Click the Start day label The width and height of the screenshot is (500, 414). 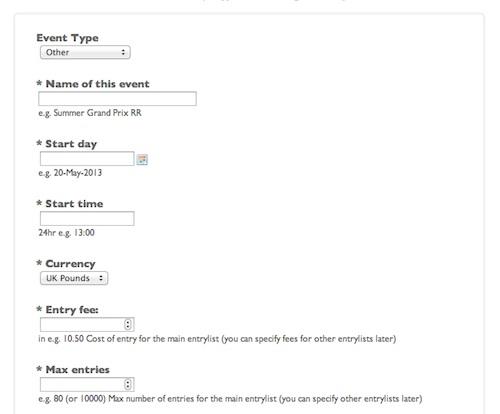71,144
